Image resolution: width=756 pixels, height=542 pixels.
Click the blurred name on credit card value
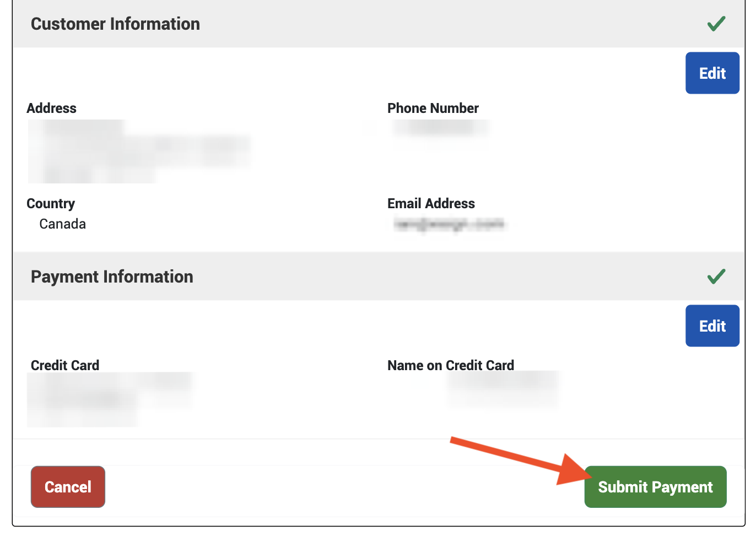(503, 389)
